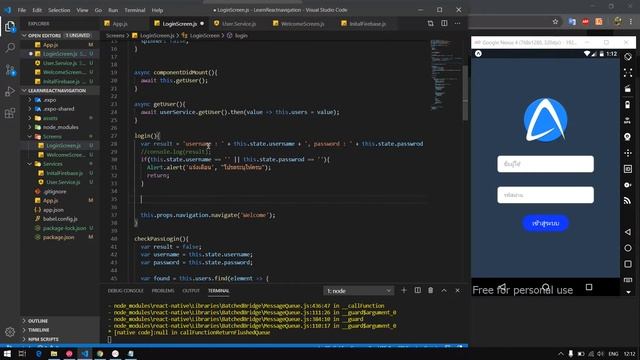The width and height of the screenshot is (640, 360).
Task: Open File Explorer from taskbar
Action: click(x=54, y=353)
